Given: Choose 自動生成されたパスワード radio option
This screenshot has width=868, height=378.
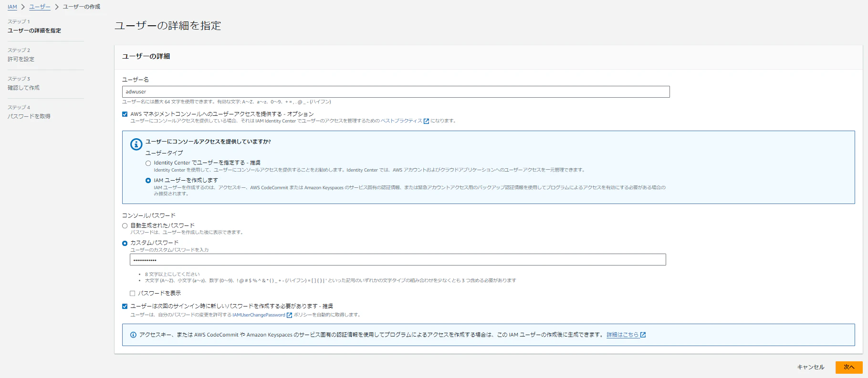Looking at the screenshot, I should point(125,225).
